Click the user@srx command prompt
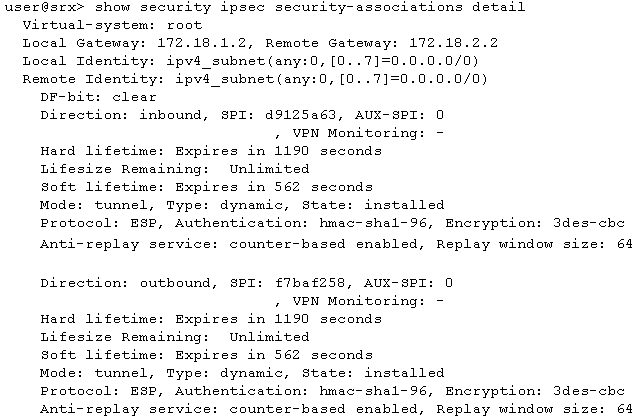The image size is (637, 419). click(x=44, y=7)
